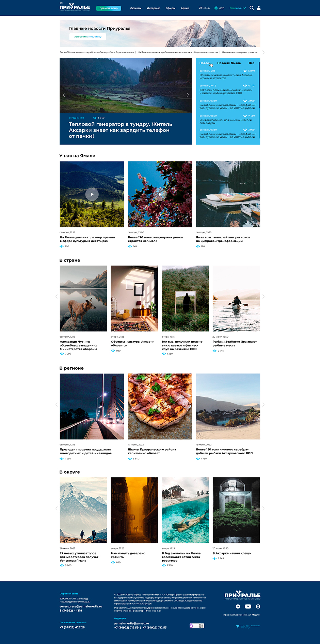Click the Оформить подписку button

pos(87,37)
